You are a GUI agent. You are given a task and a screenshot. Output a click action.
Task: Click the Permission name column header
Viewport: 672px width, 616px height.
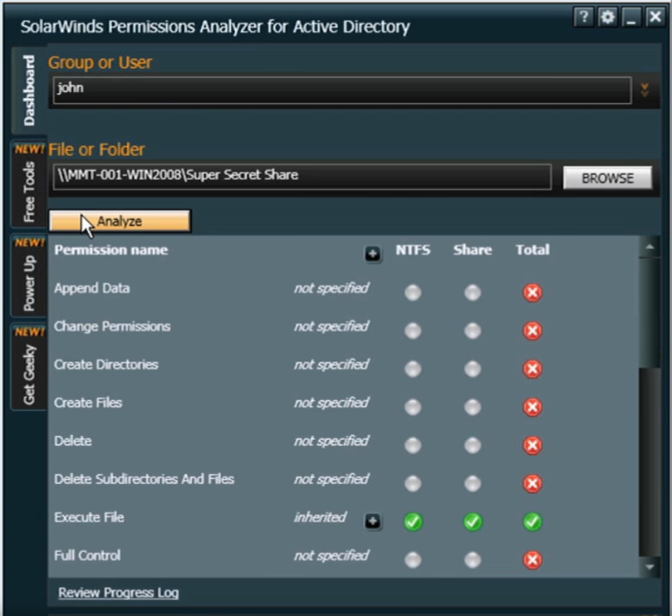(x=111, y=250)
